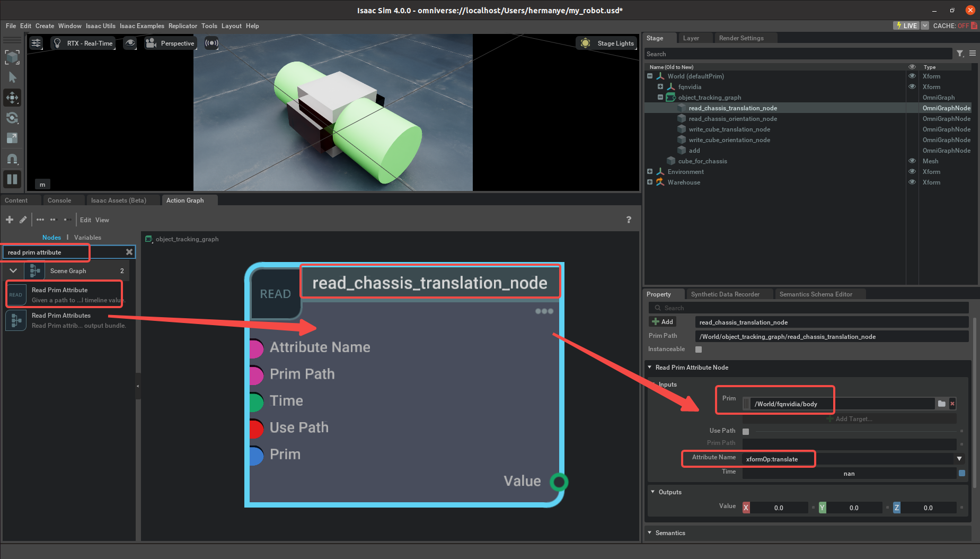Expand the fqnvidia prim
This screenshot has height=559, width=980.
coord(660,87)
